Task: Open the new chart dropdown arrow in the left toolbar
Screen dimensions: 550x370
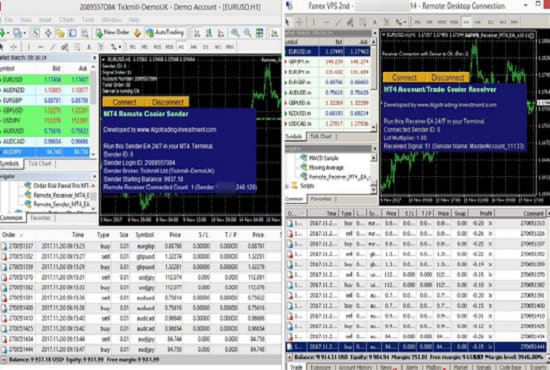Action: pos(8,33)
